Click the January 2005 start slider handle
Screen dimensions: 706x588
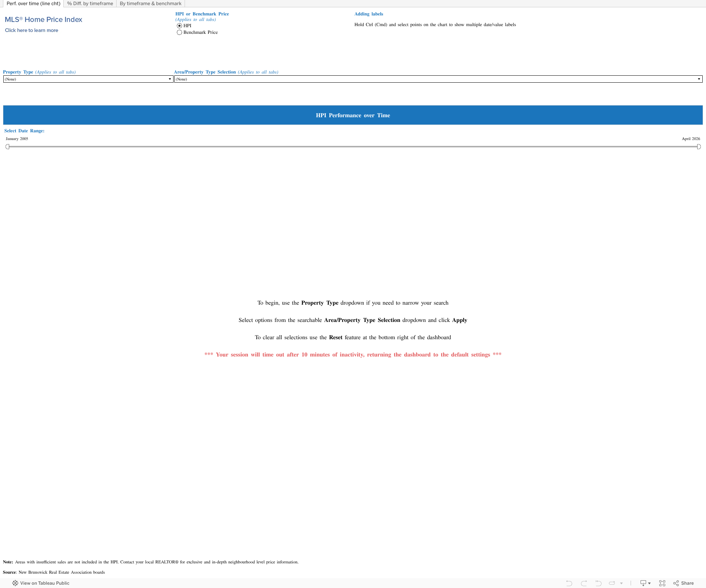tap(7, 147)
